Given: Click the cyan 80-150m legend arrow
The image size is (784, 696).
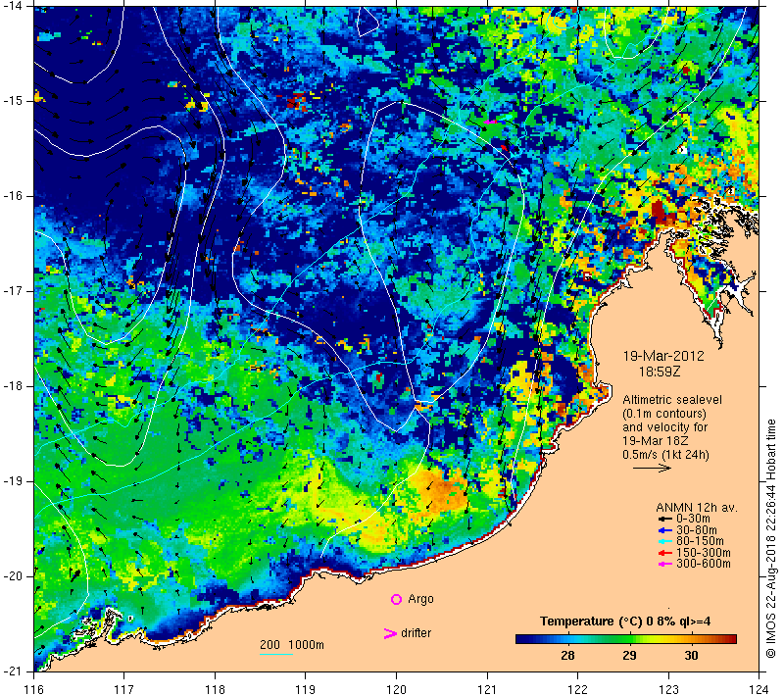Looking at the screenshot, I should coord(664,541).
